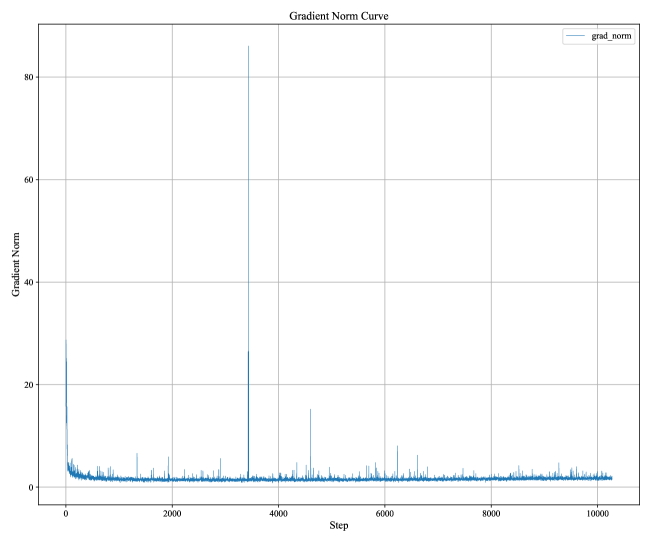Click the 'Gradient Norm' y-axis label

click(x=16, y=264)
